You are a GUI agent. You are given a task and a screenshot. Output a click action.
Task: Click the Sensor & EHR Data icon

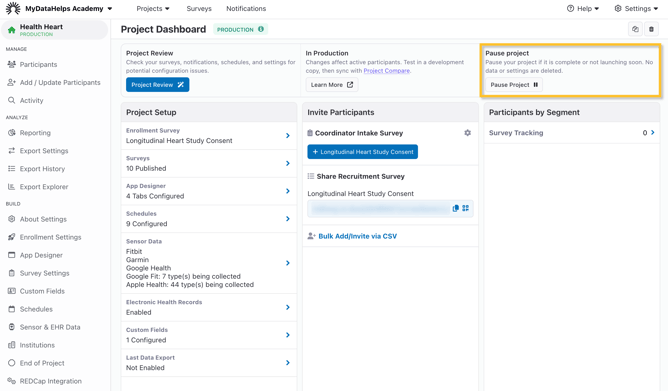pos(12,327)
